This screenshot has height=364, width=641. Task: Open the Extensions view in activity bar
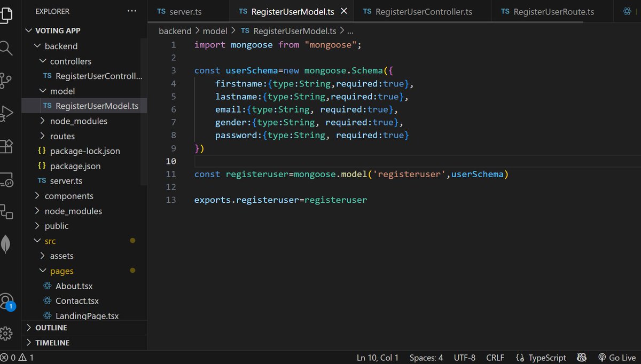tap(5, 146)
